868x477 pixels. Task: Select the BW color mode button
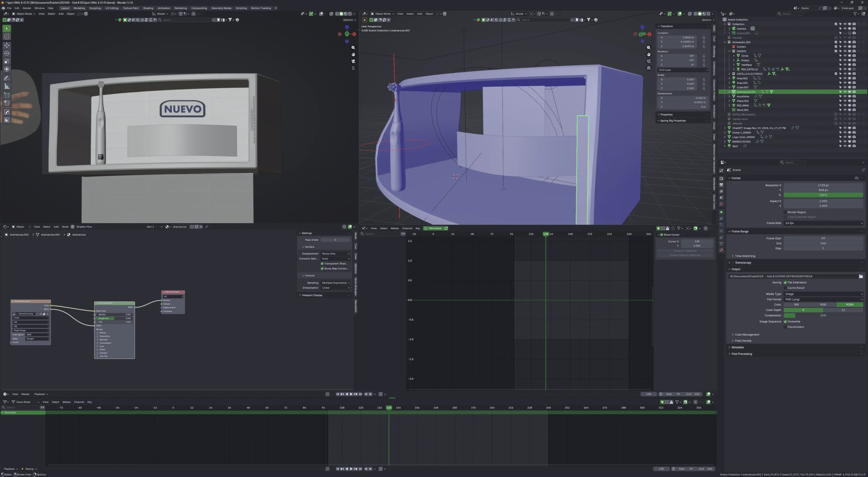pos(796,305)
